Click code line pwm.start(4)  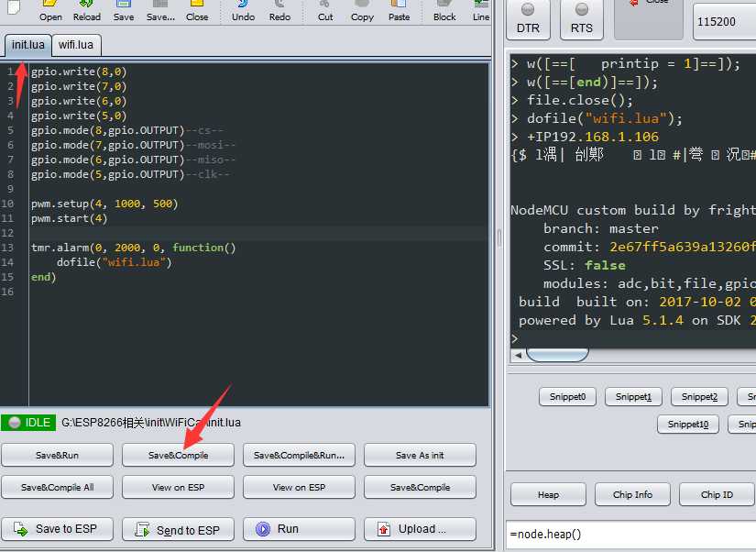(x=69, y=218)
